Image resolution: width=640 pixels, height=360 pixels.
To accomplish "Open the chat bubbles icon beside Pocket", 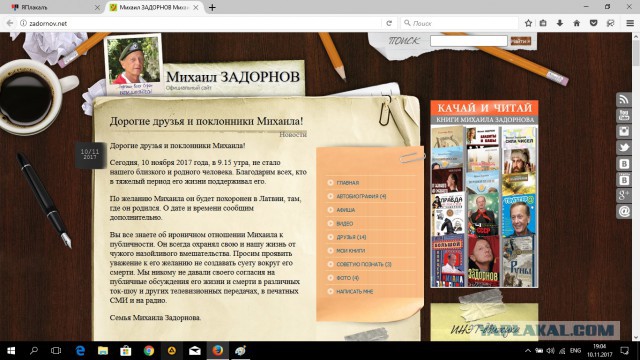I will [x=611, y=23].
